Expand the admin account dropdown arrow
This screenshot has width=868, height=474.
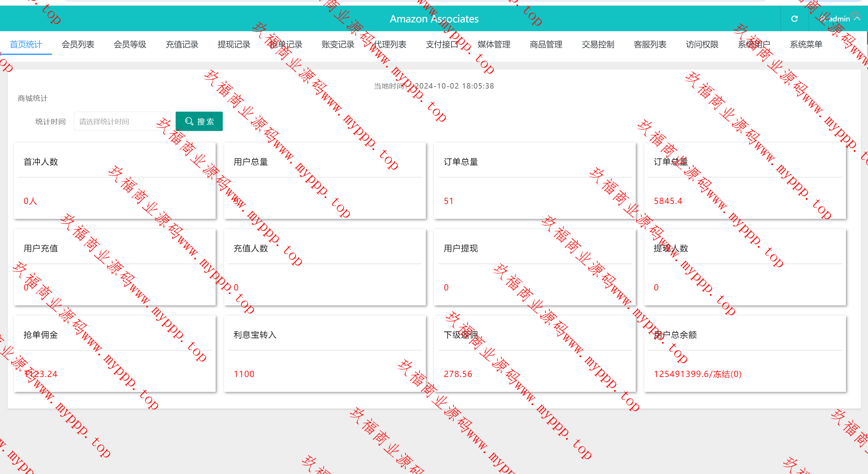[x=857, y=18]
